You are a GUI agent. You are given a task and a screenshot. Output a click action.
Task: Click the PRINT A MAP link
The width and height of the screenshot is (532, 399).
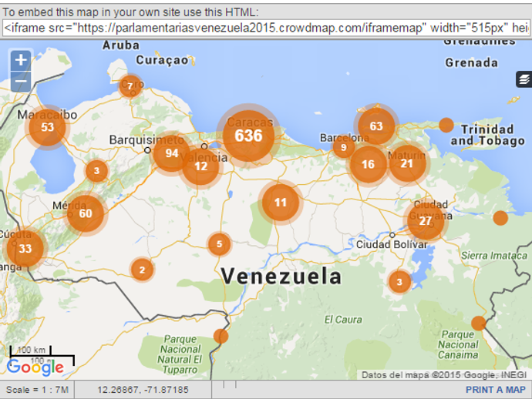pyautogui.click(x=496, y=390)
